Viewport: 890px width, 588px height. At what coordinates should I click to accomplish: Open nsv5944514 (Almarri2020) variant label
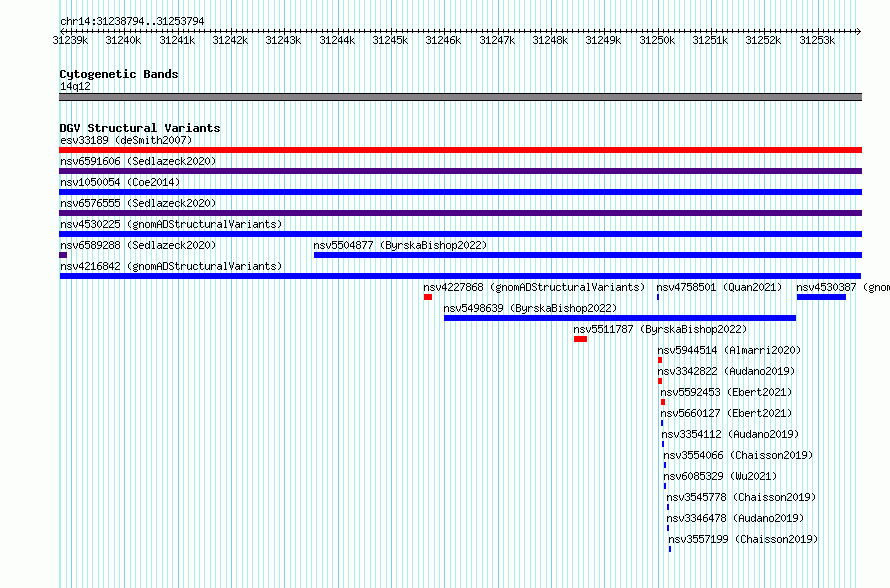729,350
